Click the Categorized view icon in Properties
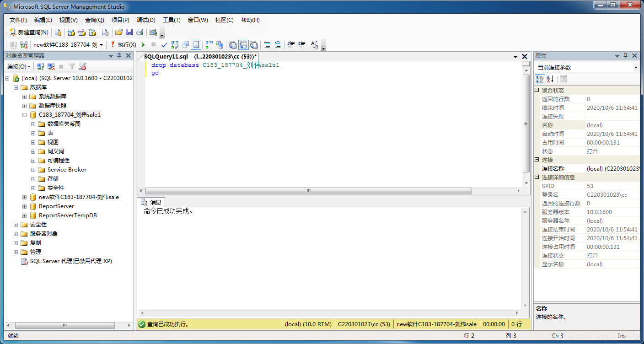Image resolution: width=644 pixels, height=344 pixels. [x=540, y=79]
